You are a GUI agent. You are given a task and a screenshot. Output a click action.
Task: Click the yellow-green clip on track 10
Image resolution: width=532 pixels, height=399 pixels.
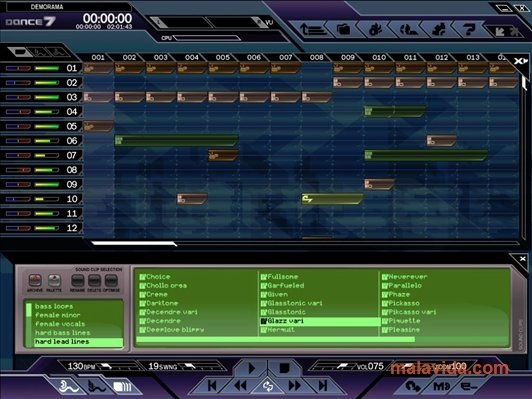[x=332, y=199]
